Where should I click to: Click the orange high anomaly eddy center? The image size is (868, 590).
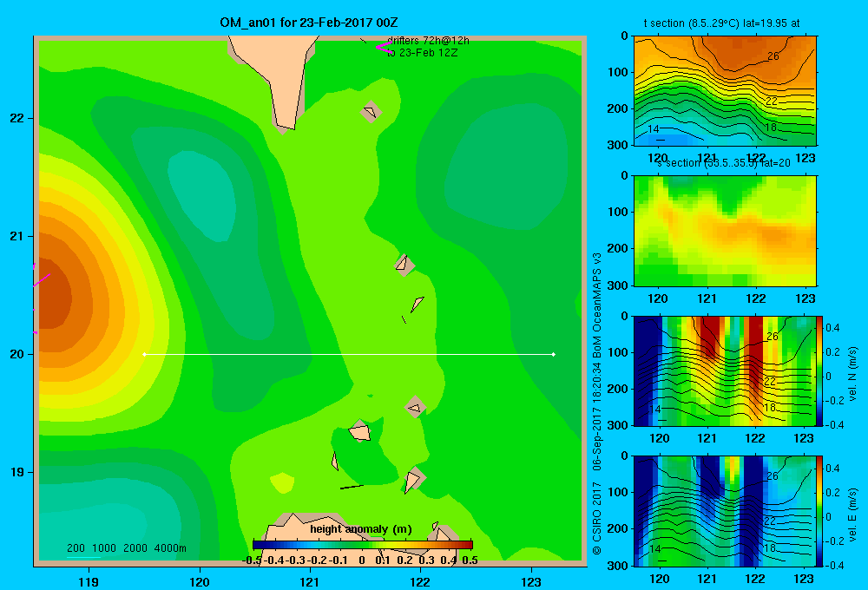tap(53, 298)
